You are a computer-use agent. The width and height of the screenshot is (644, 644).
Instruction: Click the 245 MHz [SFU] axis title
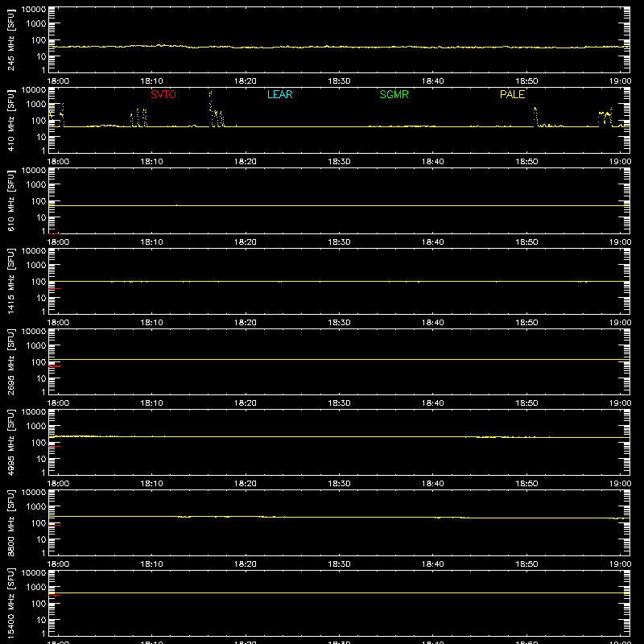pos(11,39)
